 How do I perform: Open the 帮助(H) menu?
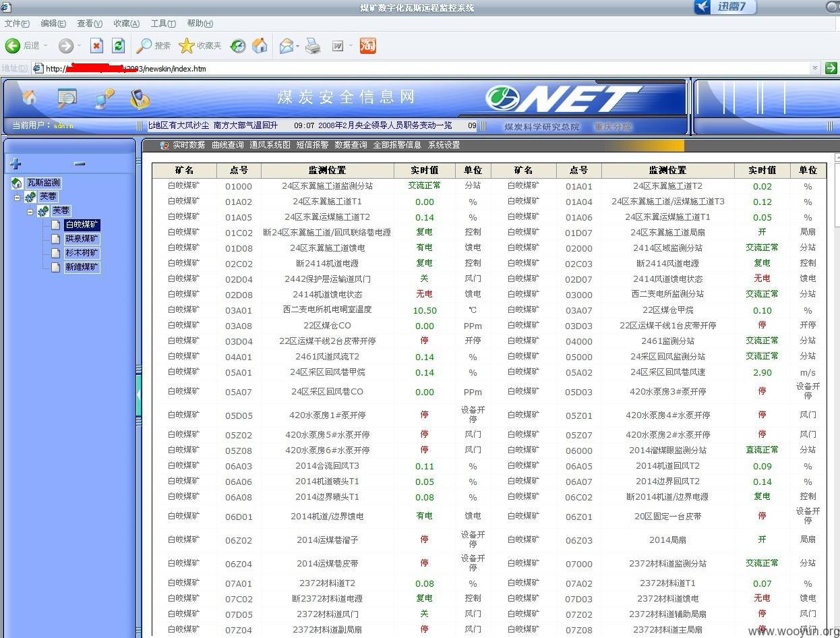(200, 24)
